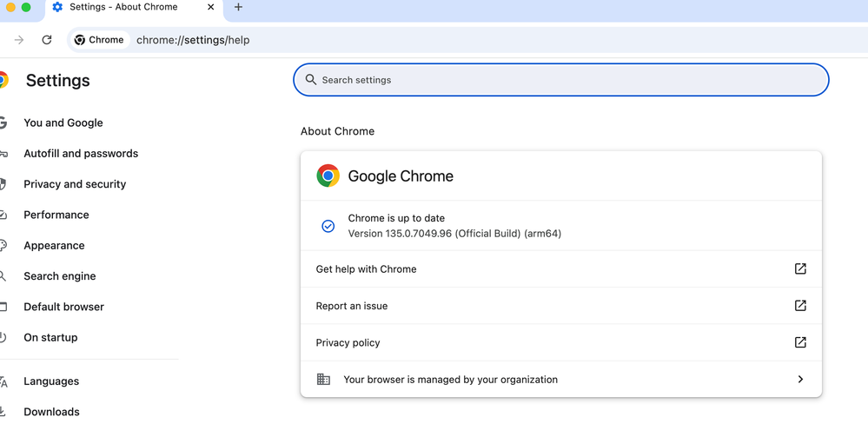Open Downloads settings
Image resolution: width=868 pixels, height=424 pixels.
[51, 412]
